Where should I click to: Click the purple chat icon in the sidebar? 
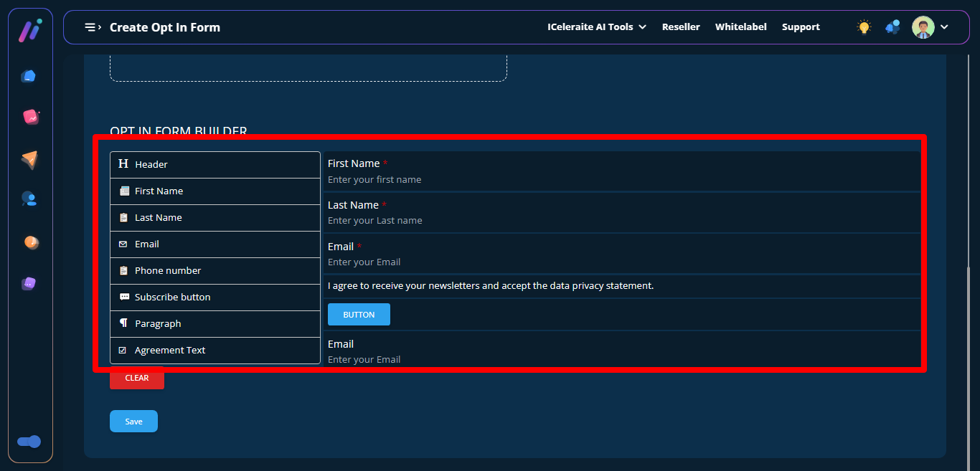pos(29,283)
